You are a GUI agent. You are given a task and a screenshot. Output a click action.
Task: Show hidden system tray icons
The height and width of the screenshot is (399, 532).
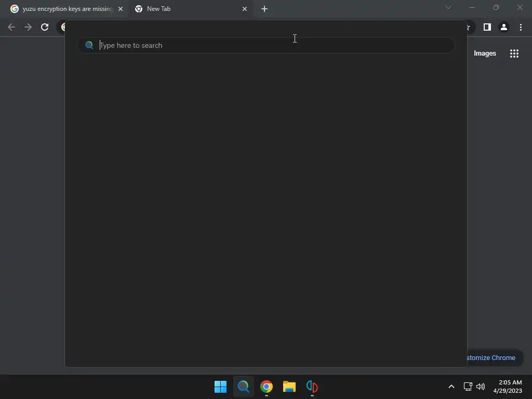click(x=451, y=387)
